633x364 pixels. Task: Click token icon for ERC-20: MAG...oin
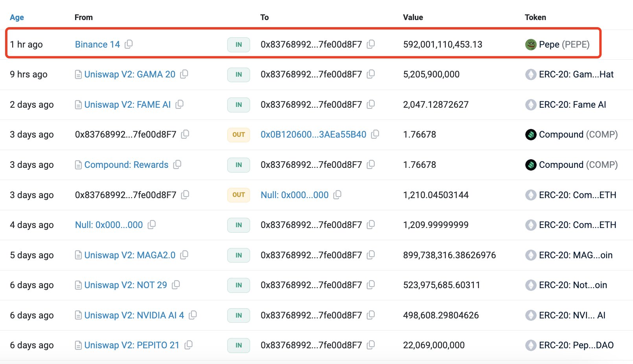tap(531, 255)
